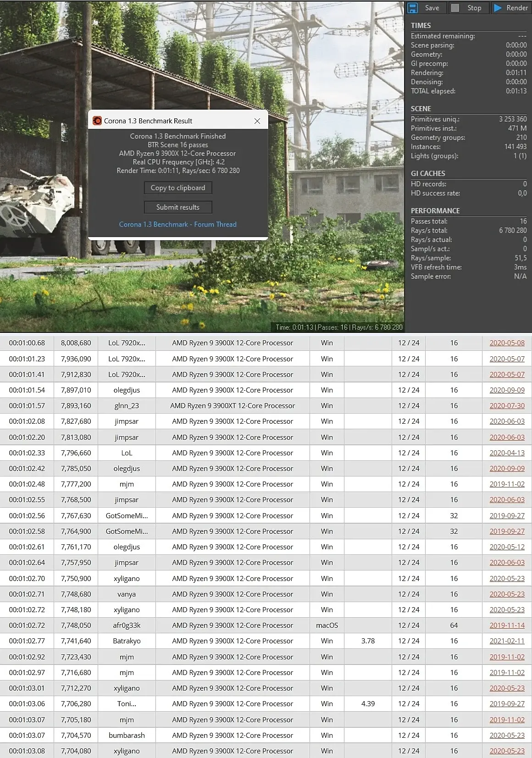The image size is (532, 758).
Task: Click user name Batrakyo
Action: [x=127, y=641]
